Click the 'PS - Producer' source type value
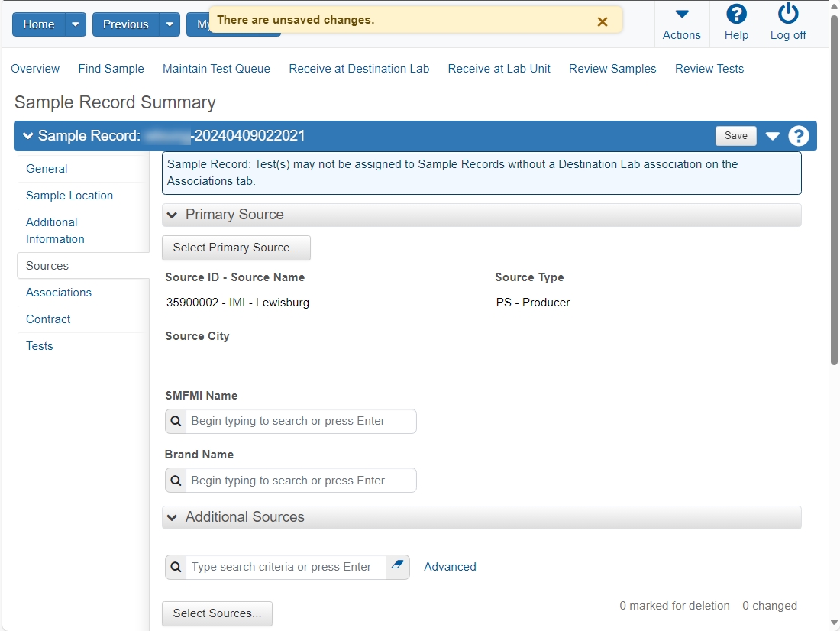This screenshot has height=631, width=840. pos(533,303)
